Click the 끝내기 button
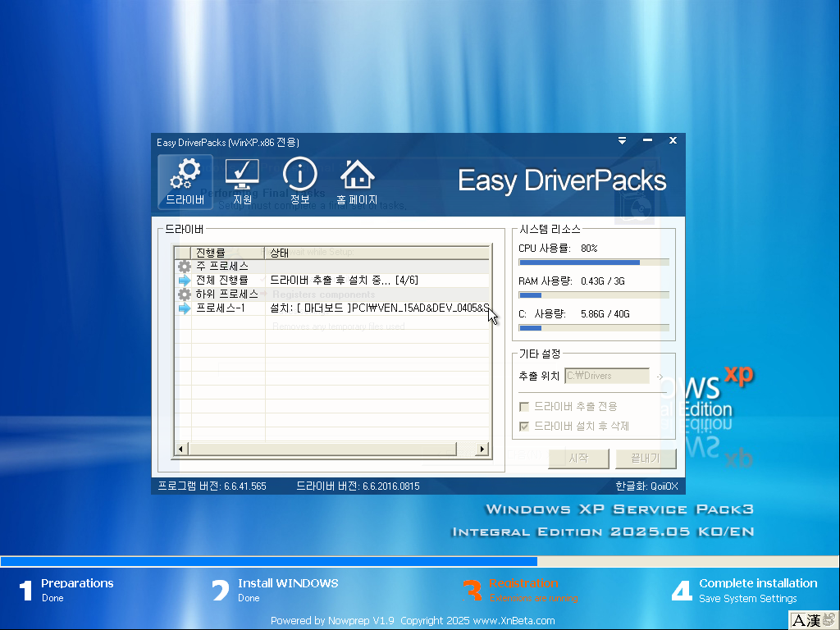Image resolution: width=840 pixels, height=630 pixels. point(646,459)
